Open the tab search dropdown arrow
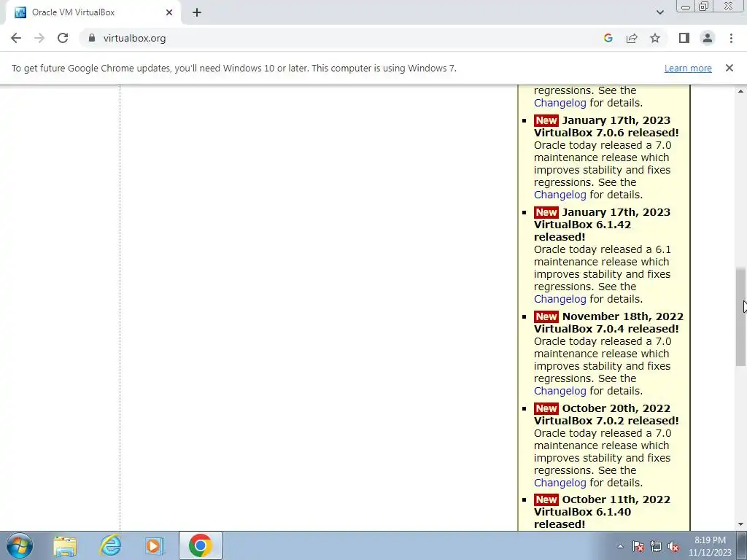The width and height of the screenshot is (747, 560). [x=659, y=12]
